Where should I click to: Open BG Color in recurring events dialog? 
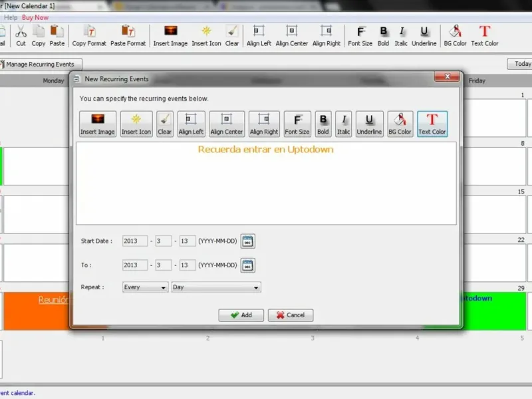[x=400, y=124]
